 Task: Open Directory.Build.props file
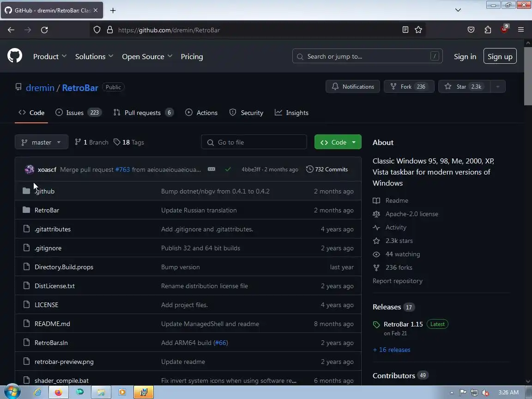click(64, 267)
